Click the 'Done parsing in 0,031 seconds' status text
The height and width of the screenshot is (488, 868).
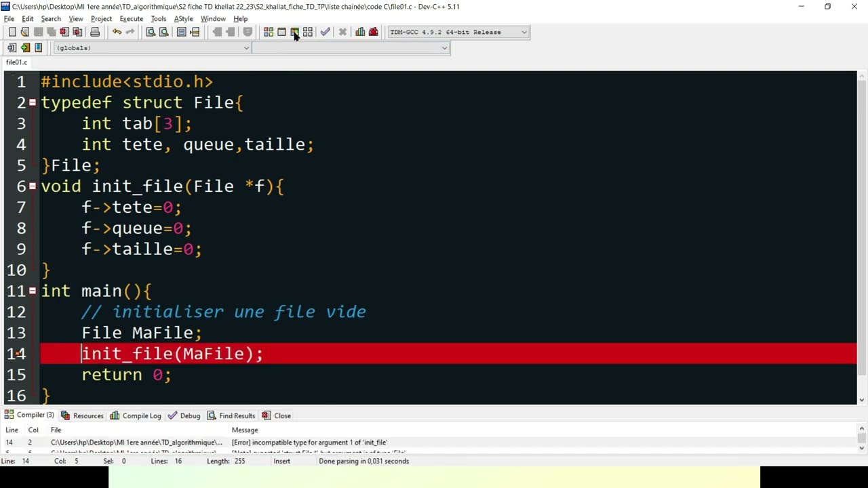tap(363, 461)
